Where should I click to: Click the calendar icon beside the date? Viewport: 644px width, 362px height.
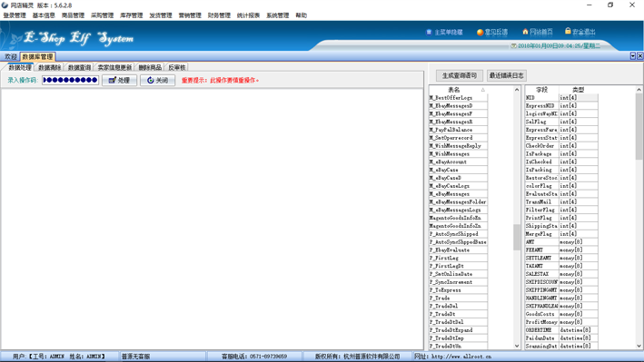click(513, 46)
